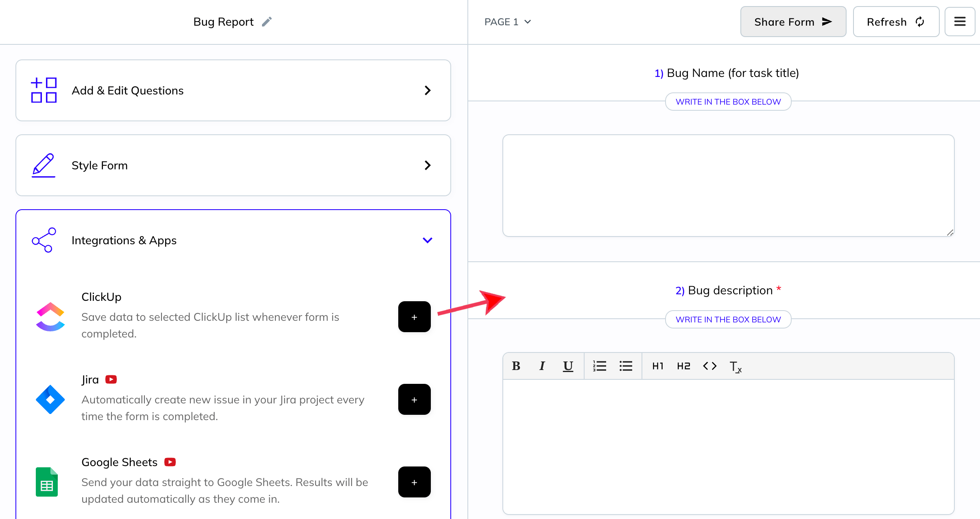Select the Add & Edit Questions tab
Image resolution: width=980 pixels, height=519 pixels.
(x=234, y=90)
